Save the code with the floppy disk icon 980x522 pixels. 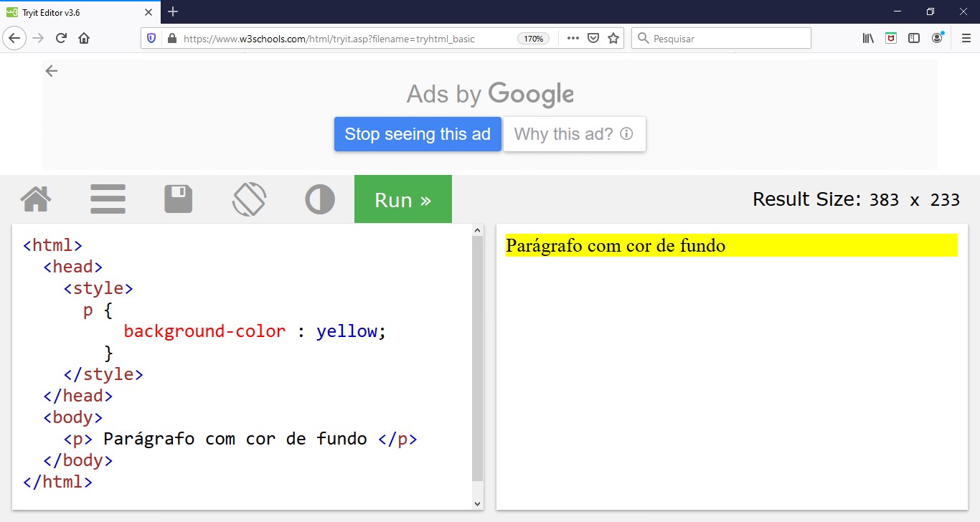click(179, 199)
